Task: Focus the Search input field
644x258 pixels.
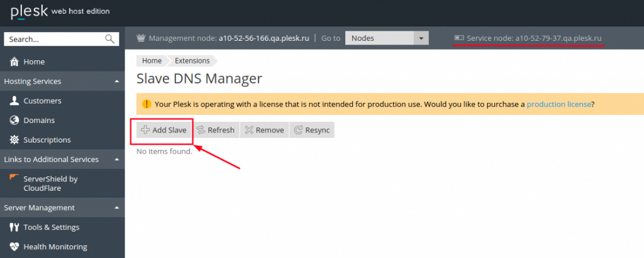Action: point(61,40)
